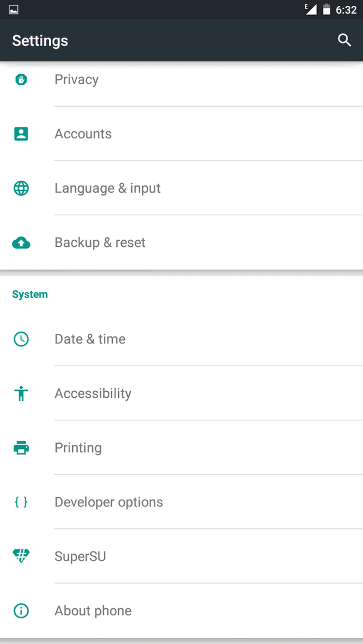Tap the Privacy hand icon
The height and width of the screenshot is (644, 363).
tap(21, 79)
